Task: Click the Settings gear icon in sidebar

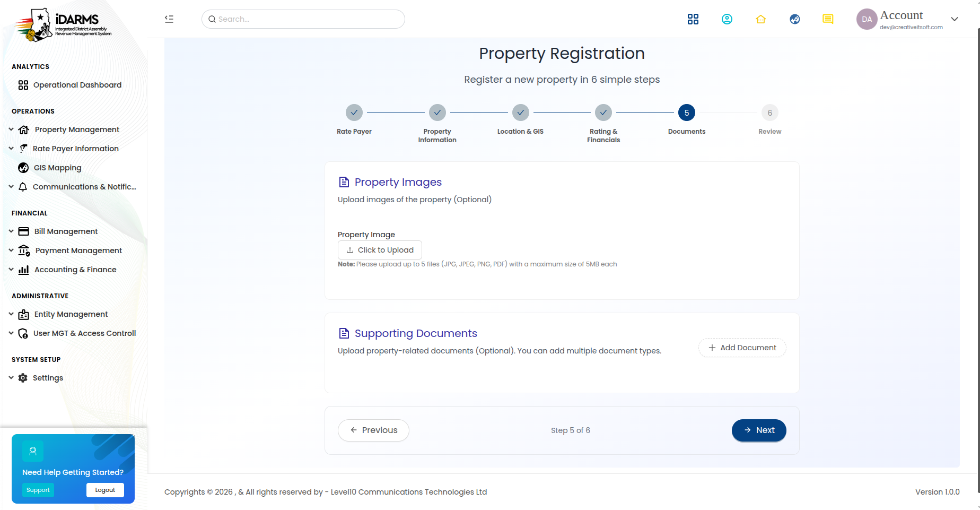Action: click(x=23, y=378)
